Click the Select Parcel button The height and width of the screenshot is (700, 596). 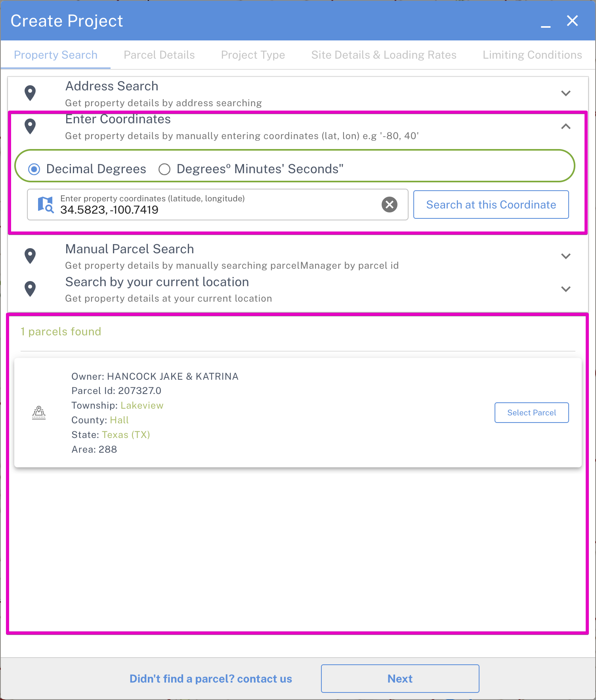pos(531,413)
